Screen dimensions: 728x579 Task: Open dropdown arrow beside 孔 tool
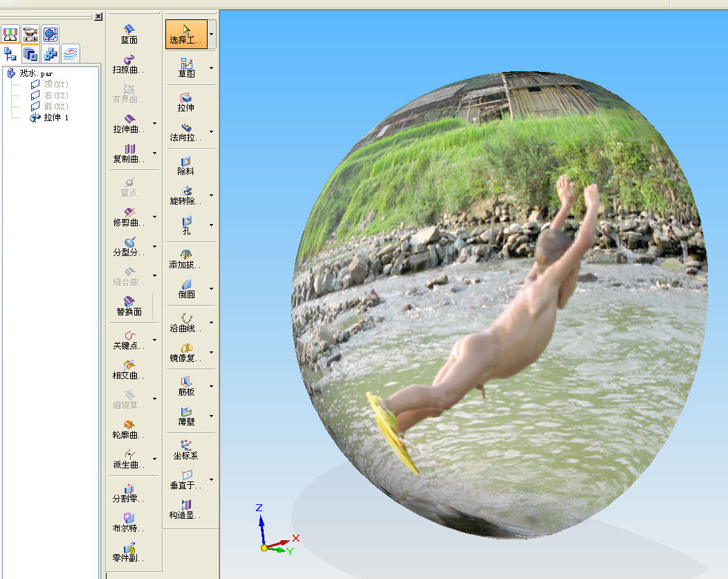pos(211,225)
